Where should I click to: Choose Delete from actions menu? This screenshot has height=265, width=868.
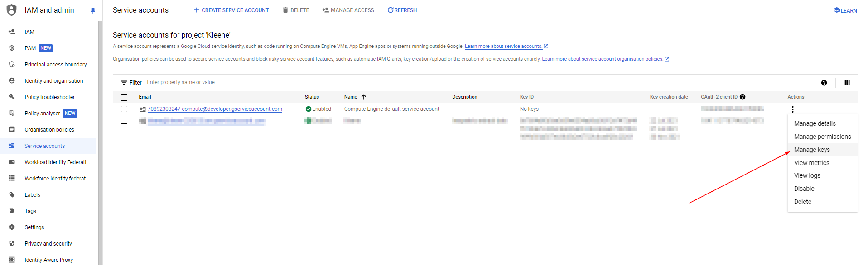[822, 202]
